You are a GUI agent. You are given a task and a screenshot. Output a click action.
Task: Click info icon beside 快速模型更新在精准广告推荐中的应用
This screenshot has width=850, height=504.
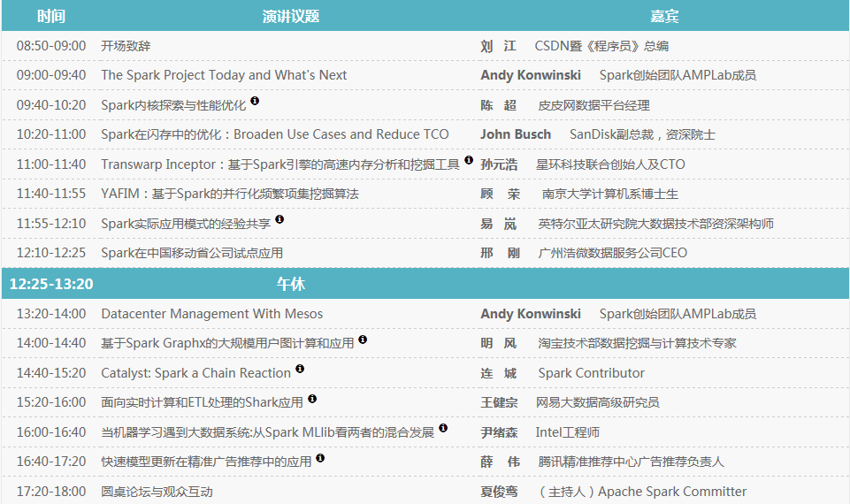pyautogui.click(x=320, y=458)
